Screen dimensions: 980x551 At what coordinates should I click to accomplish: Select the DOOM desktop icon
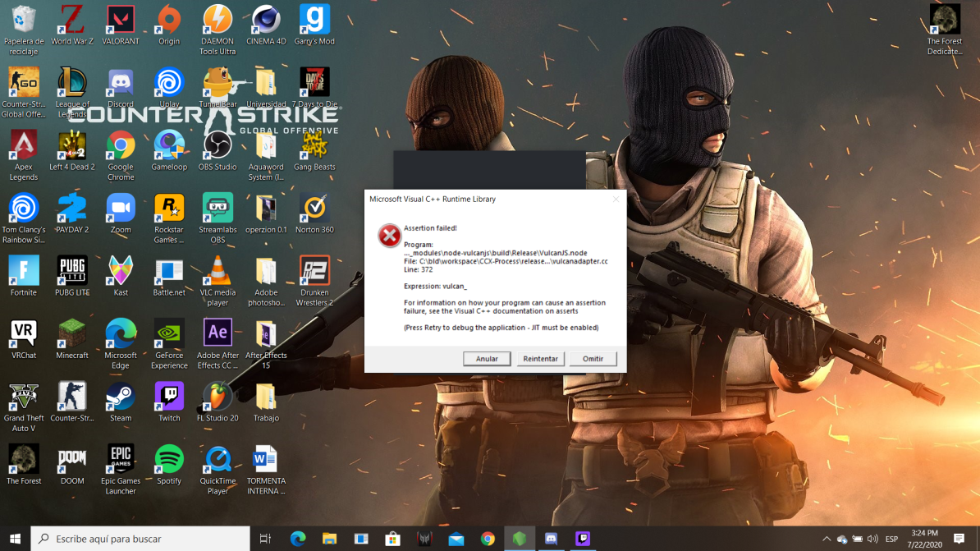pos(72,465)
